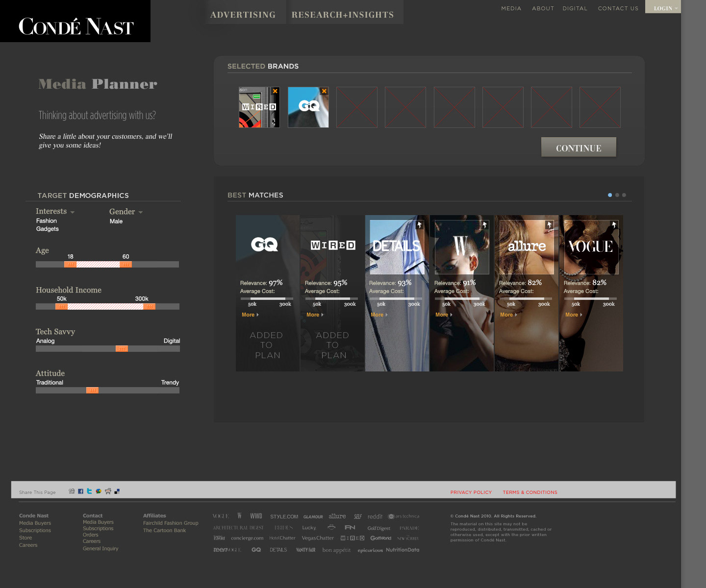Click the Household Income maximum handle at 300k
This screenshot has width=706, height=588.
(150, 307)
